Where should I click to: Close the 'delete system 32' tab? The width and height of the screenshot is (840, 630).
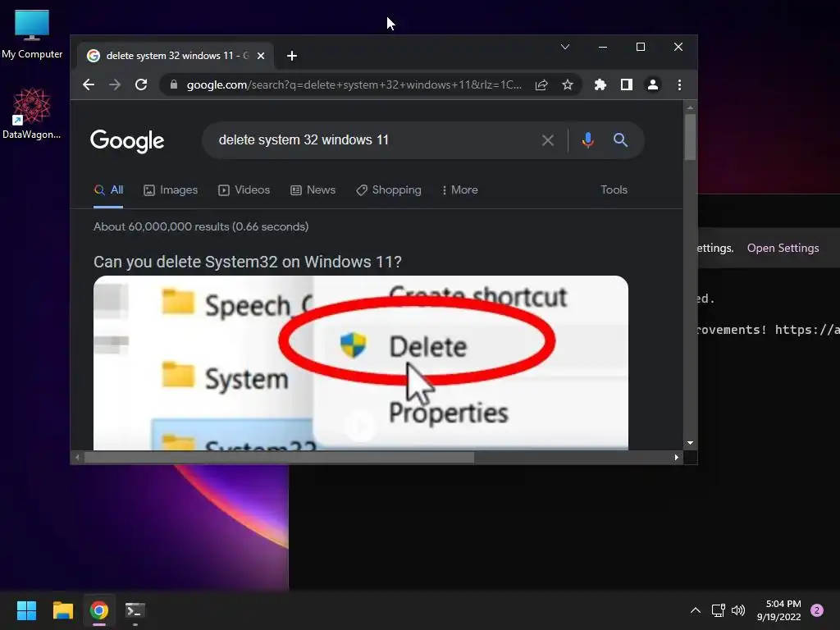point(261,56)
